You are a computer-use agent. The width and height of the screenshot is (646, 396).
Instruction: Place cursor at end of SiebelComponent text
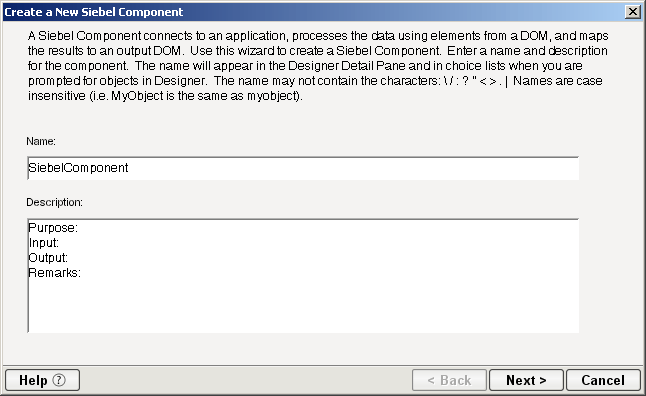[x=129, y=168]
